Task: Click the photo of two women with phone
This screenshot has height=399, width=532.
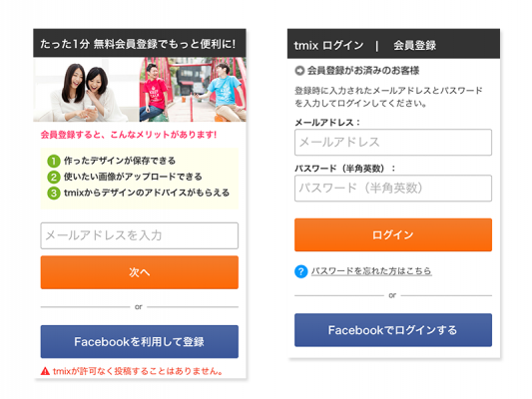Action: point(86,90)
